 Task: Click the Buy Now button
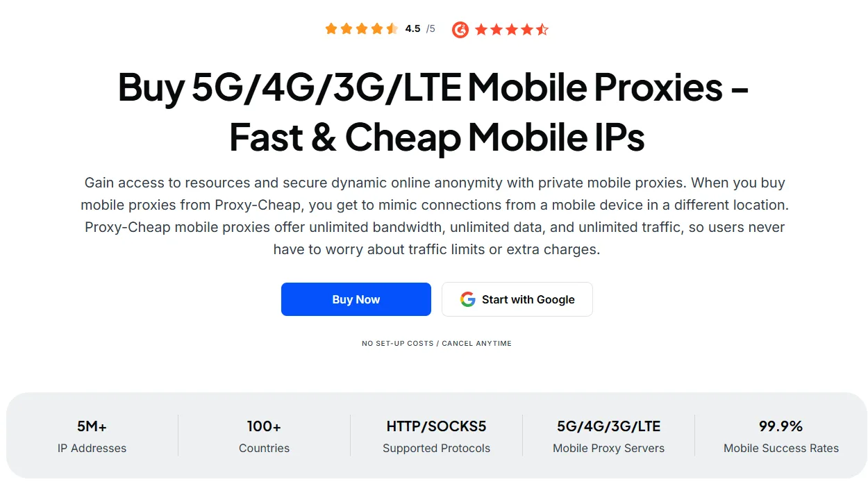(356, 299)
